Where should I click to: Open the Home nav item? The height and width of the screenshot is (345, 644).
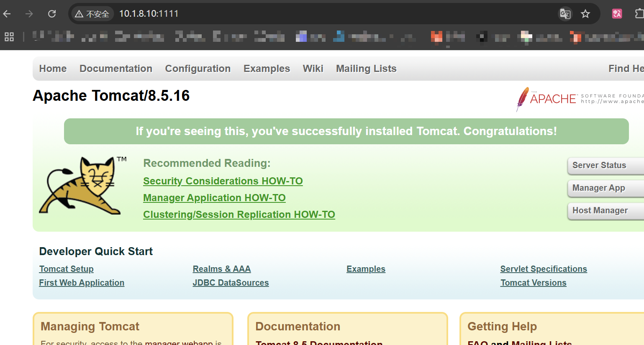pos(53,69)
